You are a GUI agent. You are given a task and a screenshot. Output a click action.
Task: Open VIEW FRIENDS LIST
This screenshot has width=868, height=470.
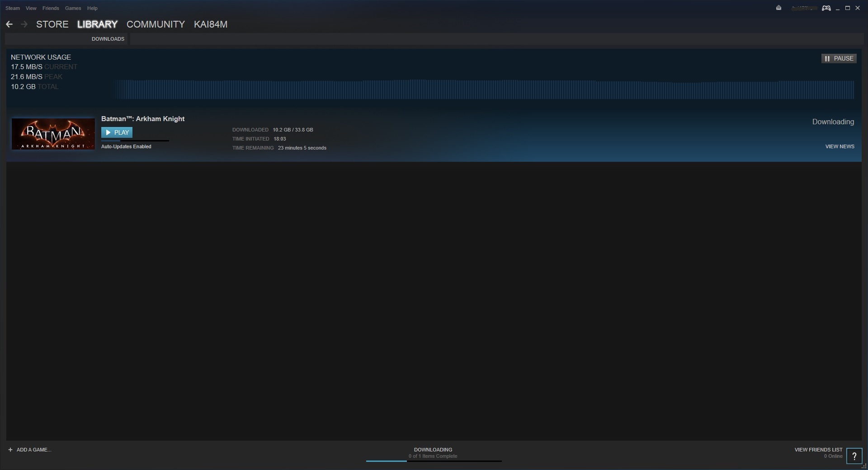818,450
